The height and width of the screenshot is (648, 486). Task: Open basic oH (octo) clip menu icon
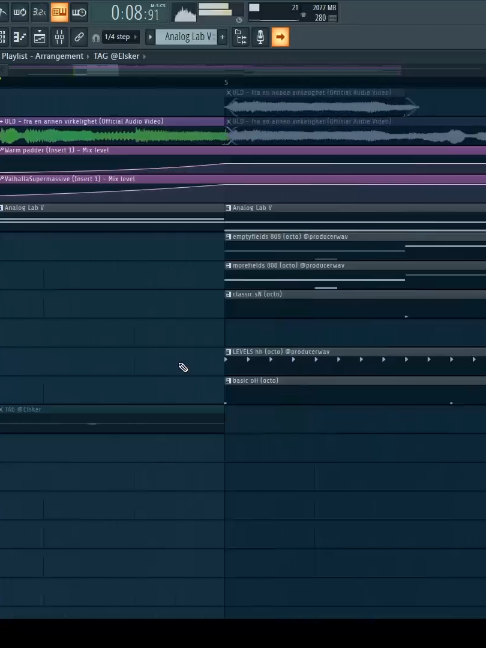click(228, 381)
